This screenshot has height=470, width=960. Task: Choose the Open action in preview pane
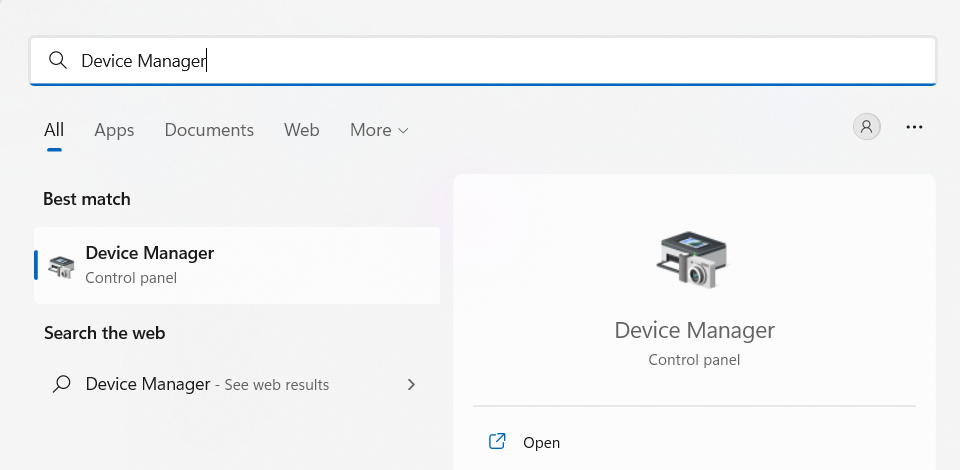click(541, 442)
